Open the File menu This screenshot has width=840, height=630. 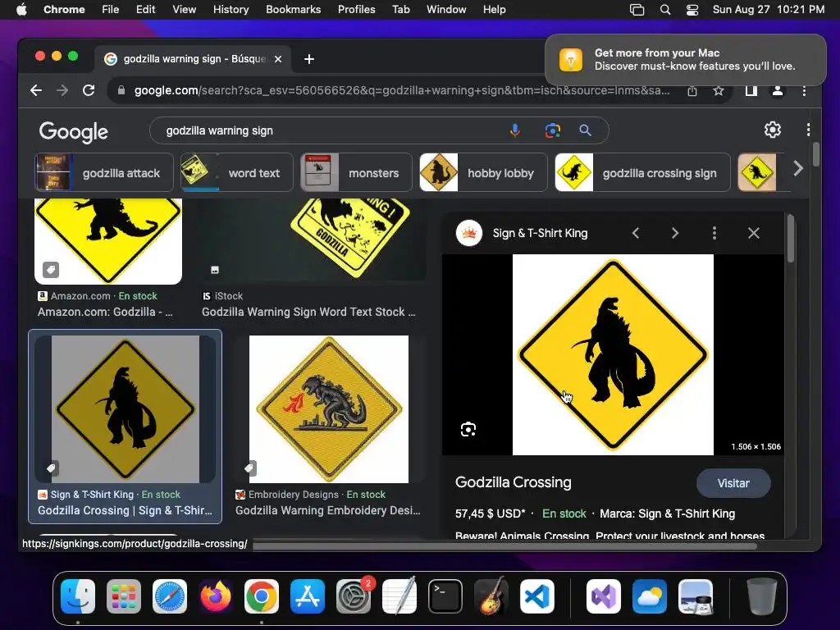[111, 10]
